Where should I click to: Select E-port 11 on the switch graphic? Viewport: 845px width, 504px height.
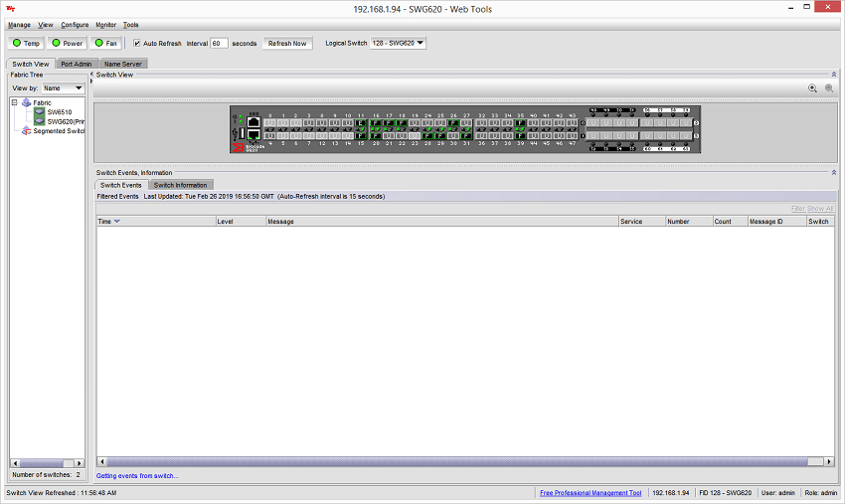(x=361, y=123)
